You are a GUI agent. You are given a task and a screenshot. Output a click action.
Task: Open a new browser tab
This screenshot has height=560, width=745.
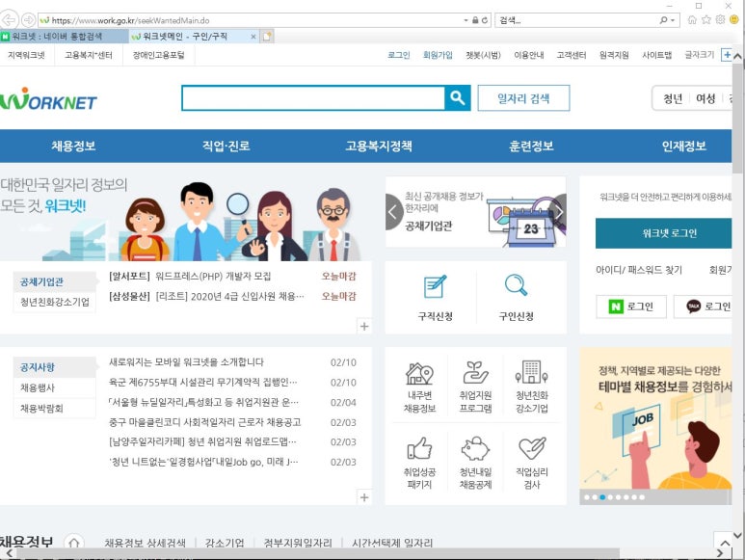pyautogui.click(x=267, y=36)
